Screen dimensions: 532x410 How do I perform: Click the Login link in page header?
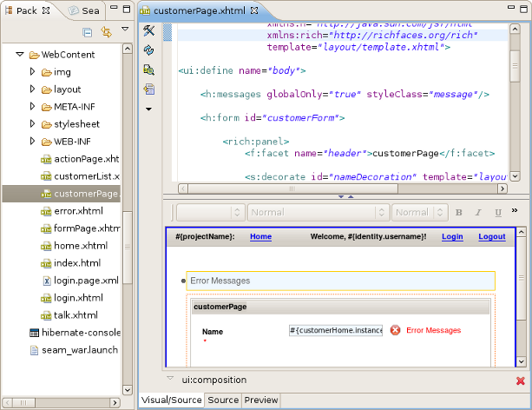(x=451, y=236)
